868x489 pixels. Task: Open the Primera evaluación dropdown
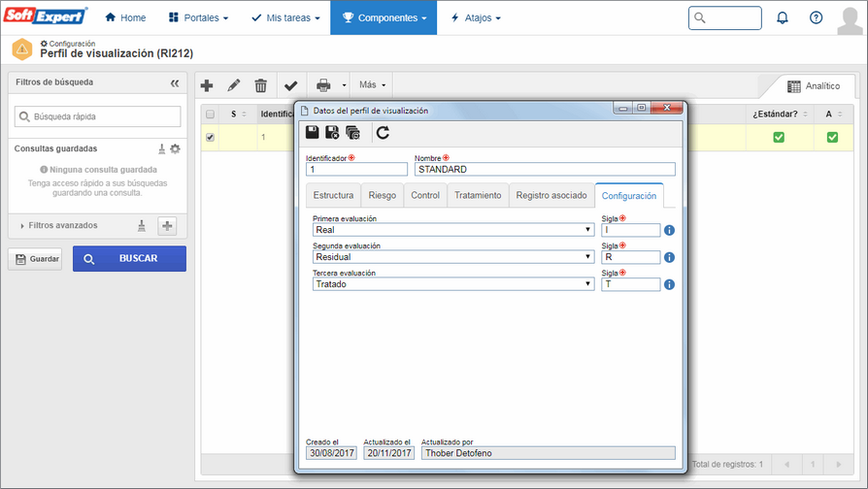pos(453,230)
